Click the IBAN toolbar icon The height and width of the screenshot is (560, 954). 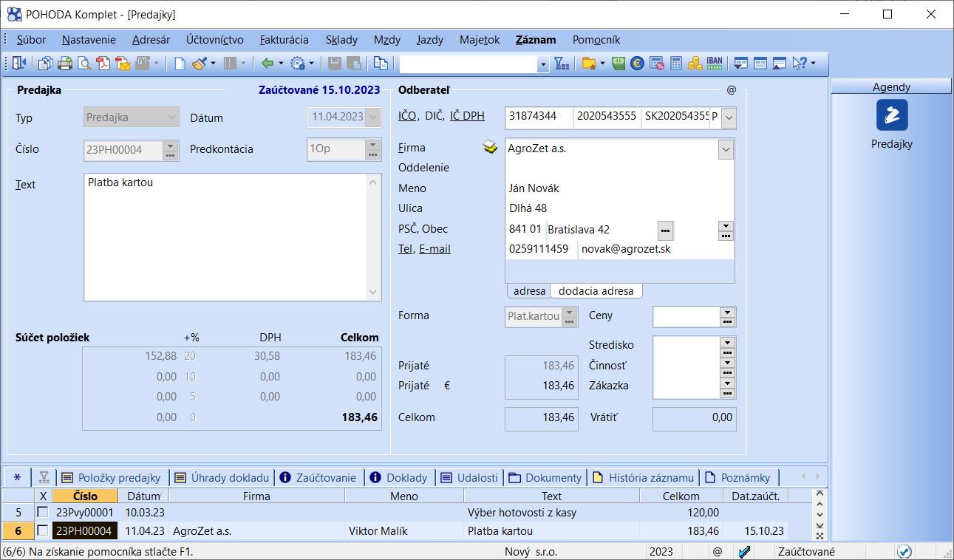point(715,64)
